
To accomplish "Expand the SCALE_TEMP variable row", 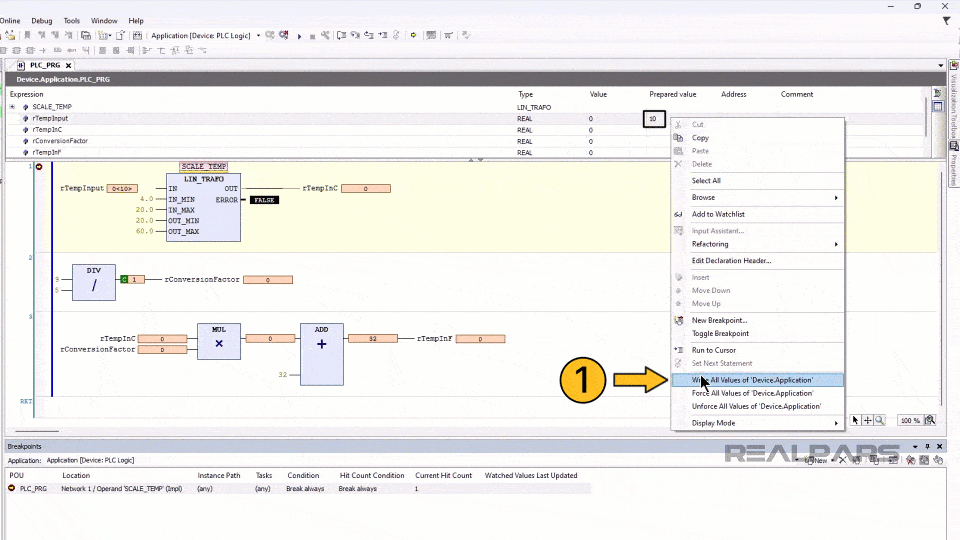I will point(12,107).
